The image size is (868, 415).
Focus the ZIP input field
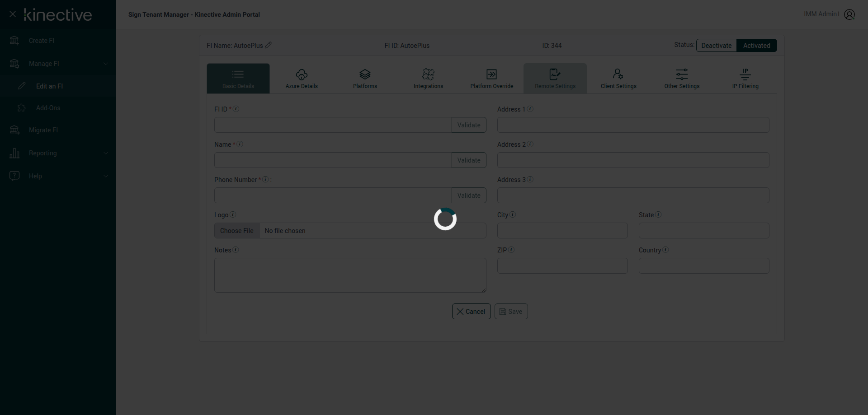(562, 266)
